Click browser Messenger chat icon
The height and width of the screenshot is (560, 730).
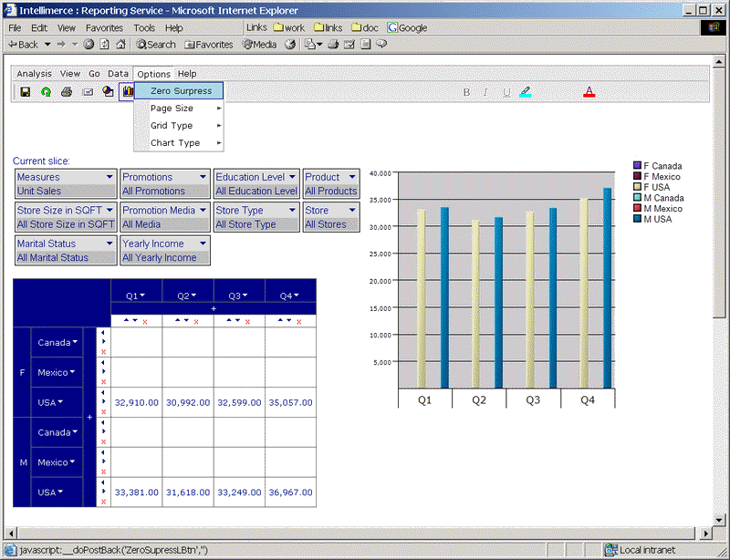pyautogui.click(x=381, y=44)
